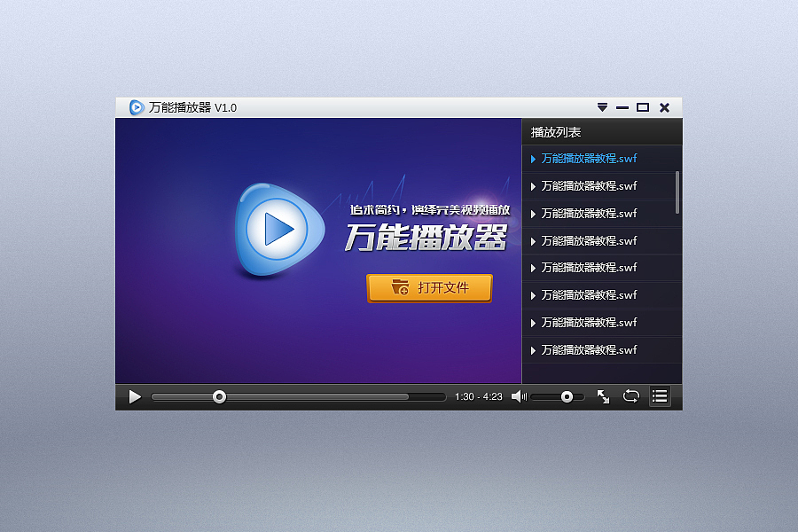798x532 pixels.
Task: Click the play button in control bar
Action: coord(133,396)
